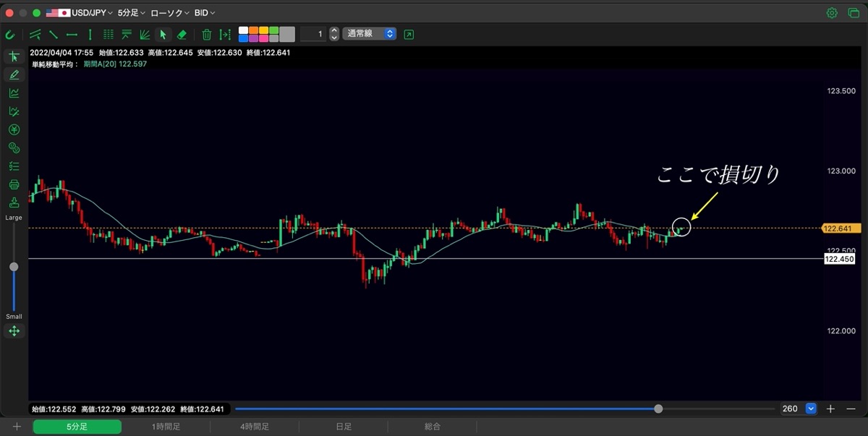Image resolution: width=868 pixels, height=436 pixels.
Task: Open the chart indicators icon in sidebar
Action: [x=14, y=93]
